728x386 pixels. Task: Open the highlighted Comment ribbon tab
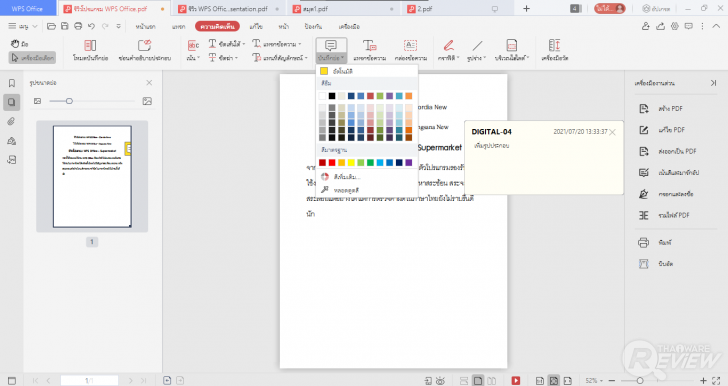click(217, 26)
